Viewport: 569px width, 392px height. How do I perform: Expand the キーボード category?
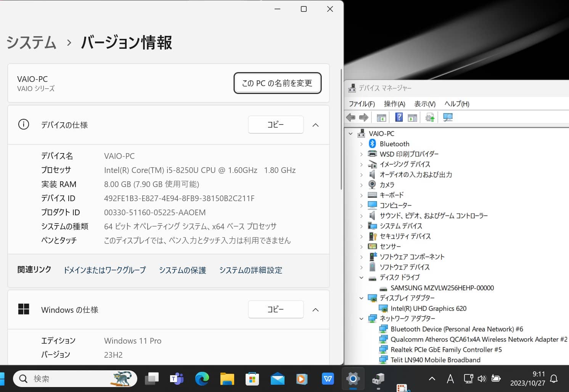[361, 195]
